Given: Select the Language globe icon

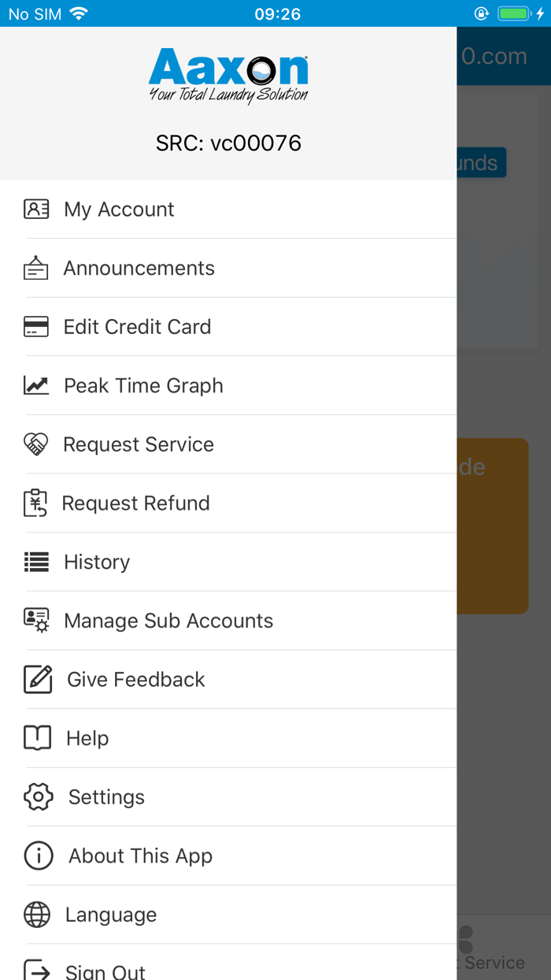Looking at the screenshot, I should [36, 914].
